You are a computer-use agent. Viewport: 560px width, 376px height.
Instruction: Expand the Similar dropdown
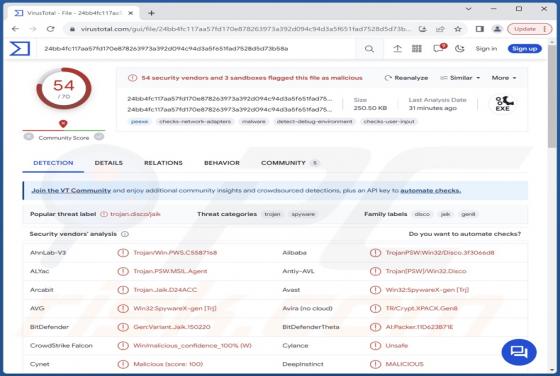point(460,78)
